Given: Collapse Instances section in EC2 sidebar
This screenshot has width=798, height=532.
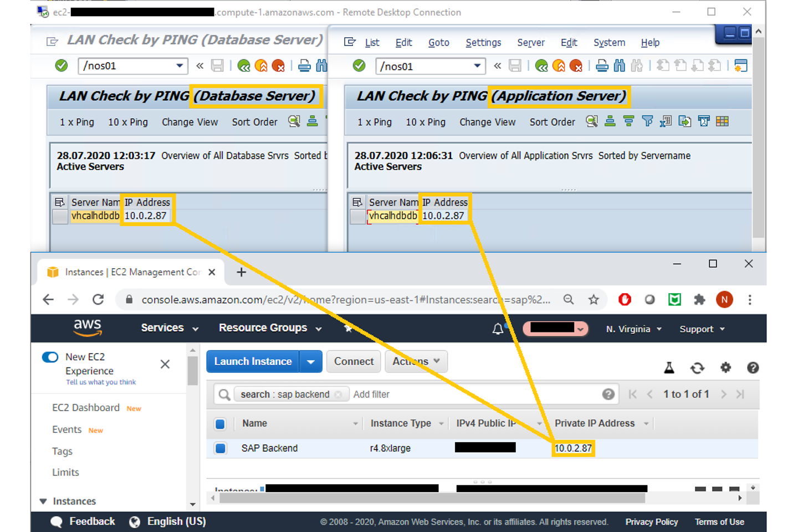Looking at the screenshot, I should (x=43, y=502).
